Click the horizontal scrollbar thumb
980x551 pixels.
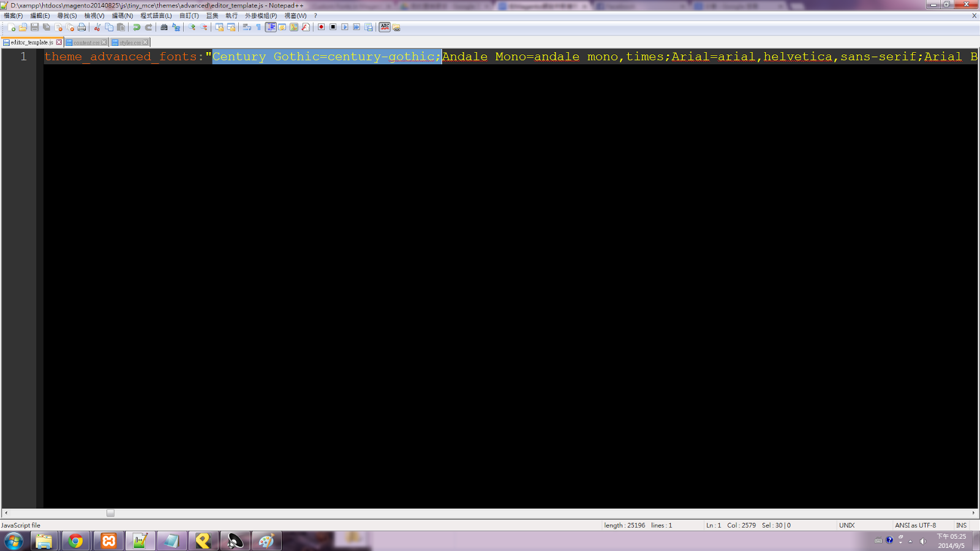[x=110, y=513]
